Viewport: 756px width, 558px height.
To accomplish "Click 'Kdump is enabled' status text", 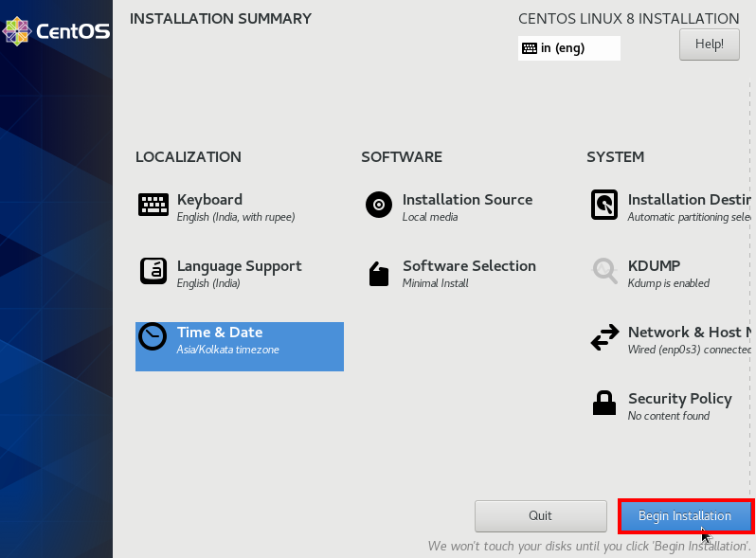I will pyautogui.click(x=668, y=283).
